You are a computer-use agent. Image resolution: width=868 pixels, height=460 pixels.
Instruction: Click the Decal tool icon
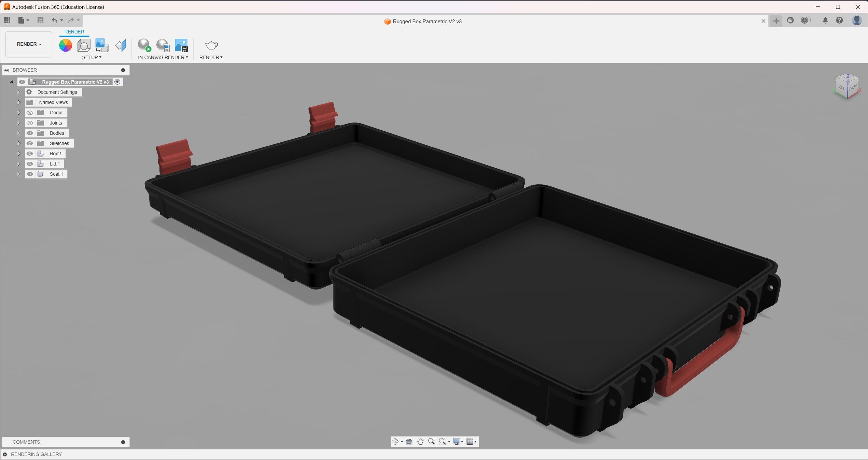click(102, 45)
